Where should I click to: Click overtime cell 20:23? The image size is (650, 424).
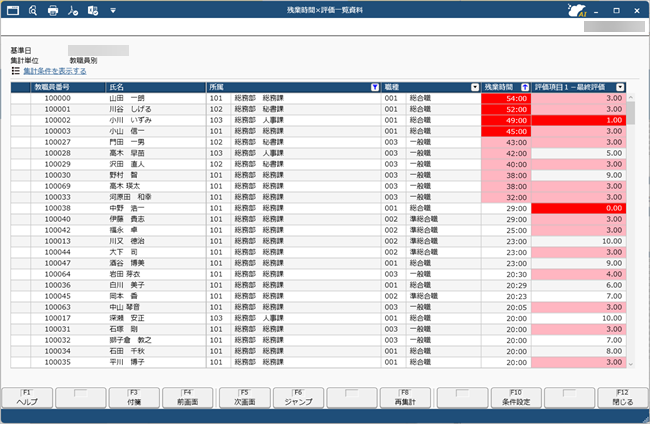(506, 296)
